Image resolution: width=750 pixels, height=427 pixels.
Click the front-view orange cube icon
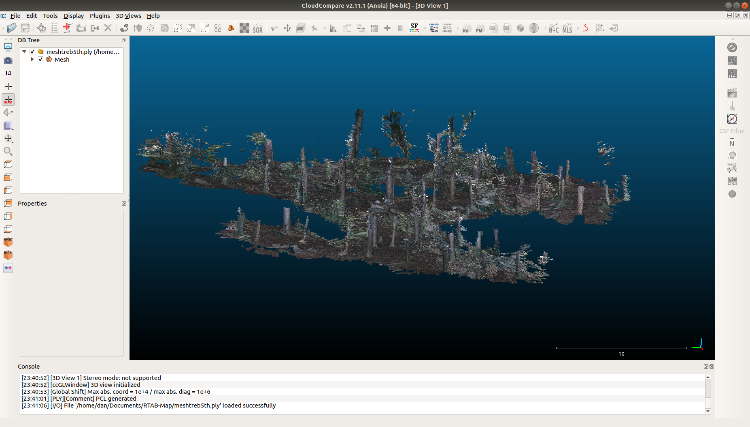click(8, 177)
